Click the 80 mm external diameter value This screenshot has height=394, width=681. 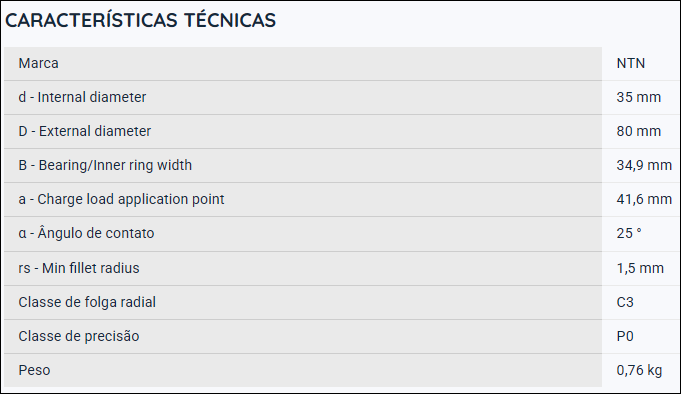[638, 131]
